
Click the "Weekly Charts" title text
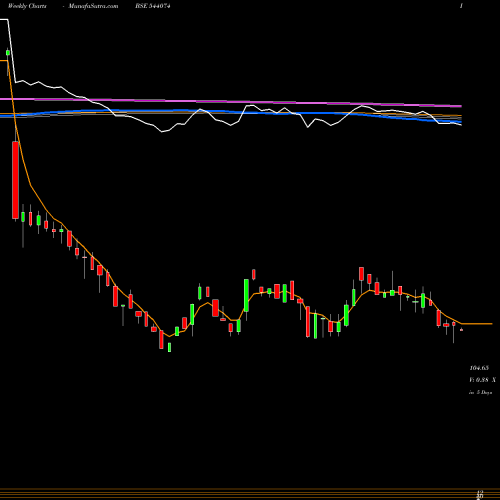point(27,6)
